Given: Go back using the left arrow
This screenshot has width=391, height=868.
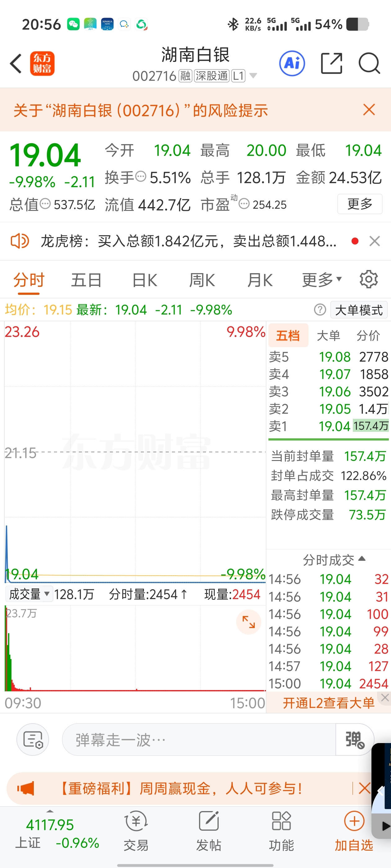Looking at the screenshot, I should pos(16,63).
